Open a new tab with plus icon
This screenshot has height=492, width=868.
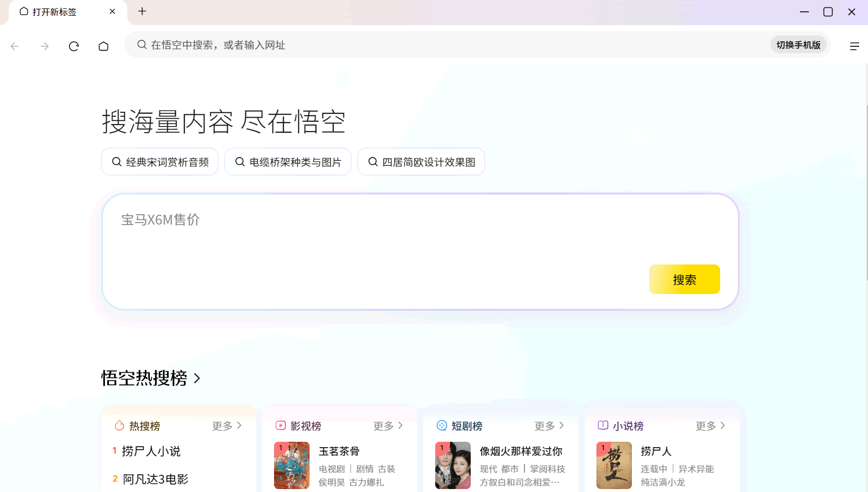click(142, 11)
